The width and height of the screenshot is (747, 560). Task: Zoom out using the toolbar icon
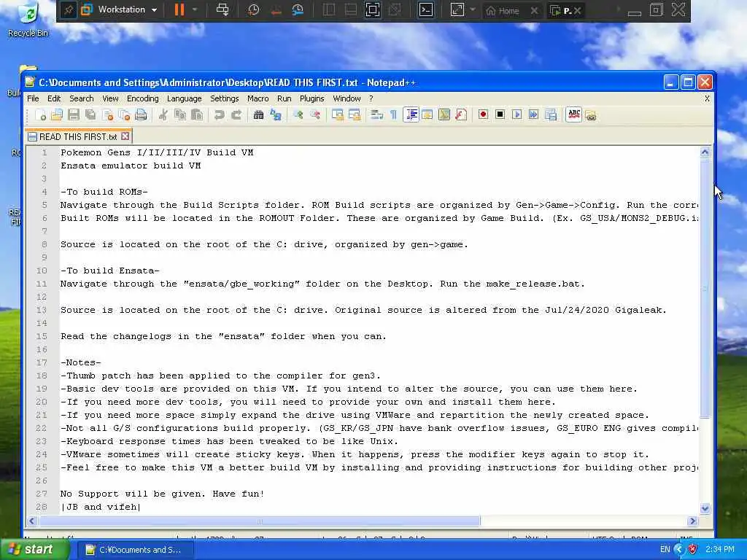point(315,114)
